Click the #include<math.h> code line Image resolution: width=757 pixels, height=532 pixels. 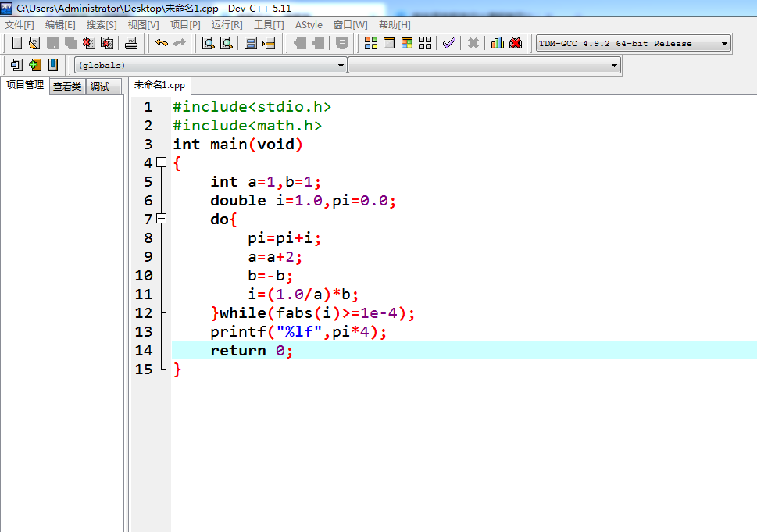(x=247, y=125)
